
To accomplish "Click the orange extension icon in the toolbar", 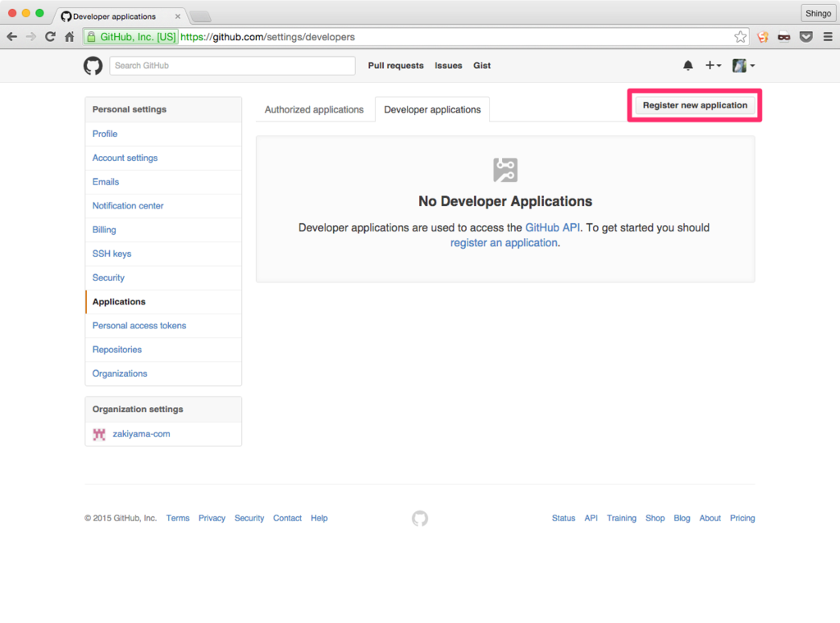I will tap(762, 36).
